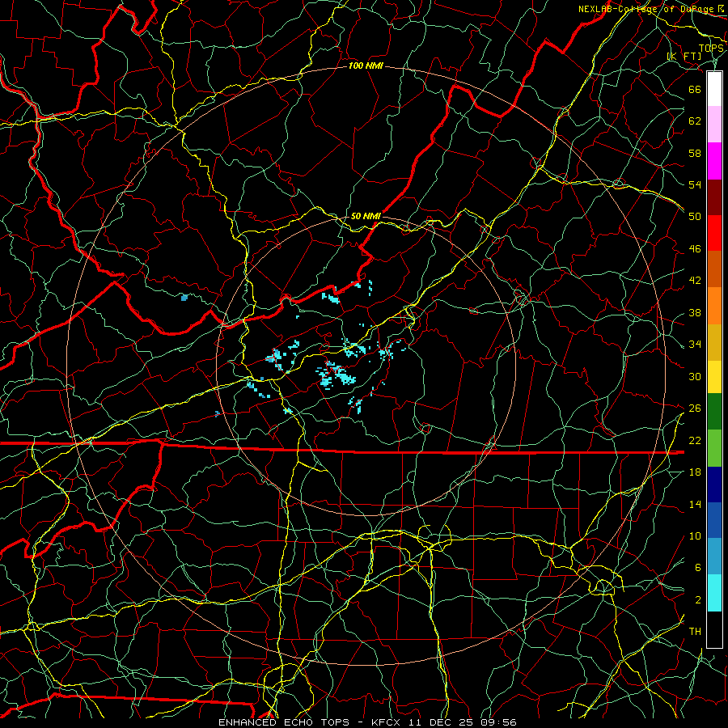Click the ENHANCED ECHO TOPS KFCX caption
728x728 pixels.
pos(367,722)
